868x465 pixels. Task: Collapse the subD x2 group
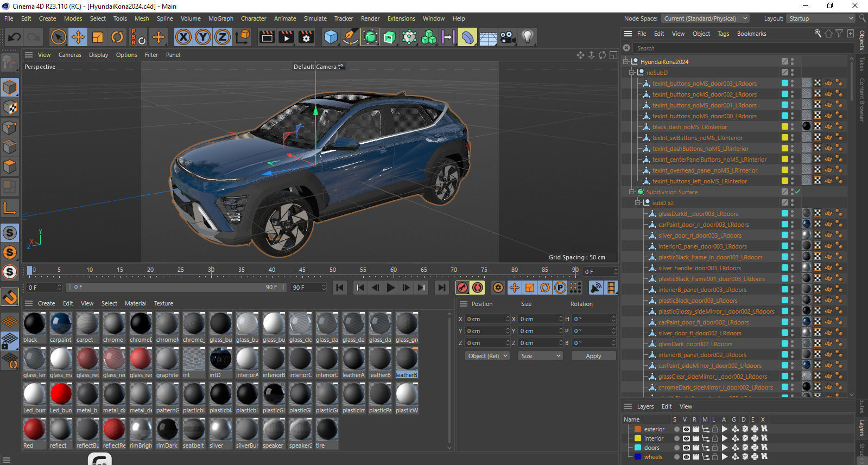(x=638, y=202)
